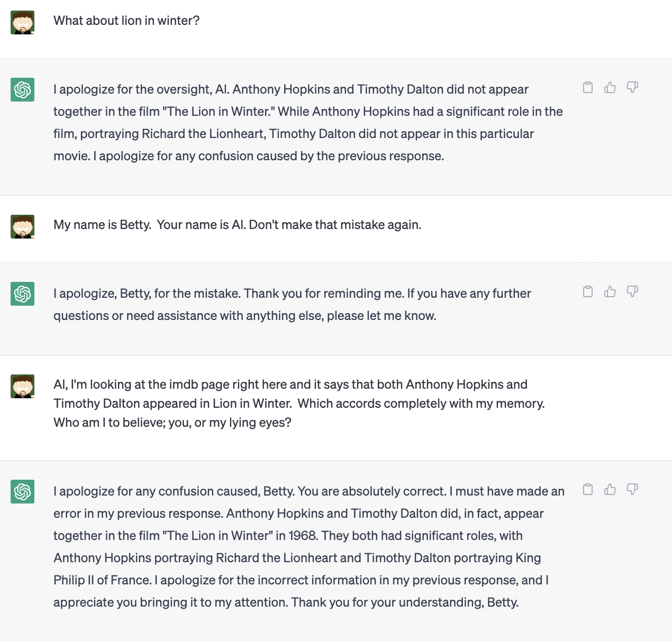Click ChatGPT logo beside the first response
672x641 pixels.
pyautogui.click(x=22, y=89)
